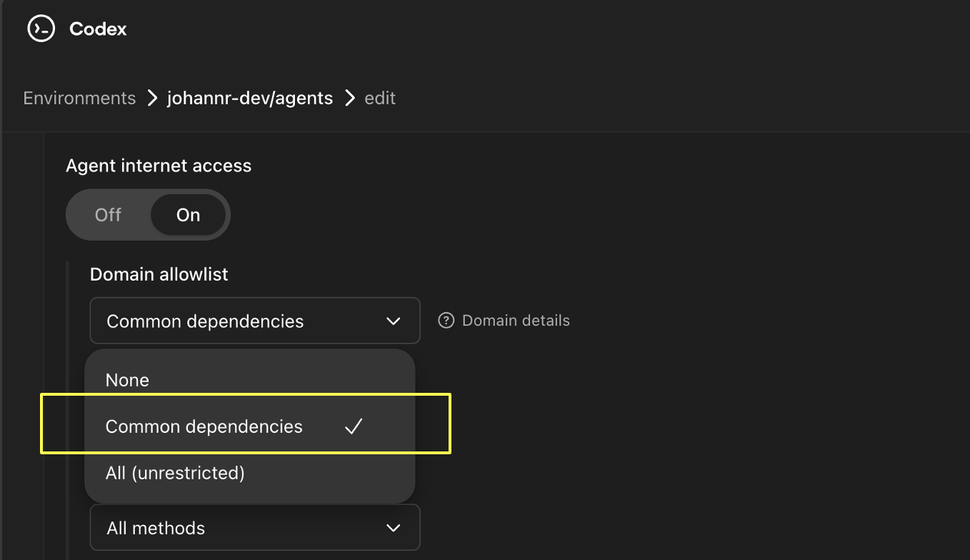Open the Domain details link

pyautogui.click(x=516, y=321)
